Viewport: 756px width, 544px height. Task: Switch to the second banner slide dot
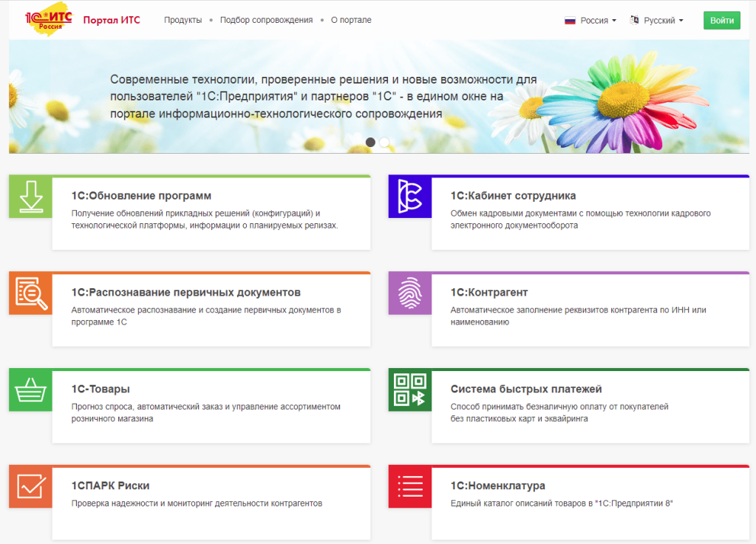pos(384,142)
